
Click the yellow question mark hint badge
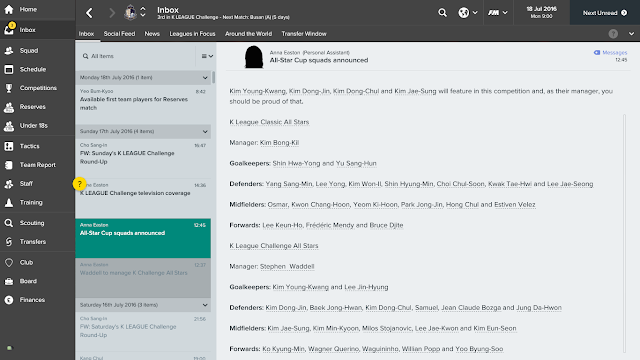80,184
